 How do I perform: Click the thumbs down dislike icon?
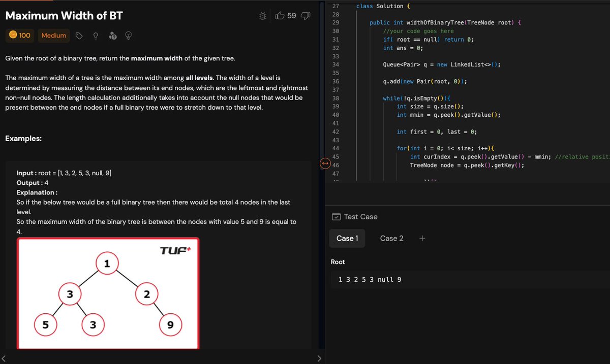tap(306, 16)
